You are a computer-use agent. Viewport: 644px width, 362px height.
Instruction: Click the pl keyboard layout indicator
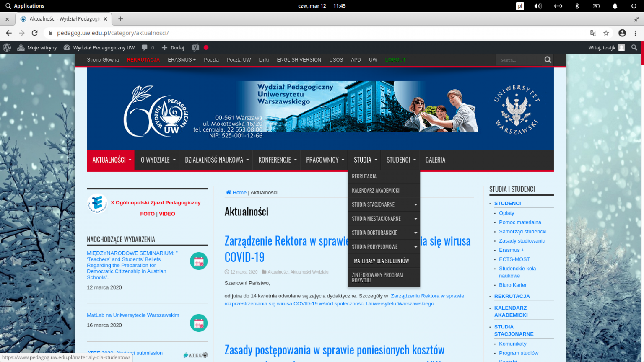coord(520,6)
